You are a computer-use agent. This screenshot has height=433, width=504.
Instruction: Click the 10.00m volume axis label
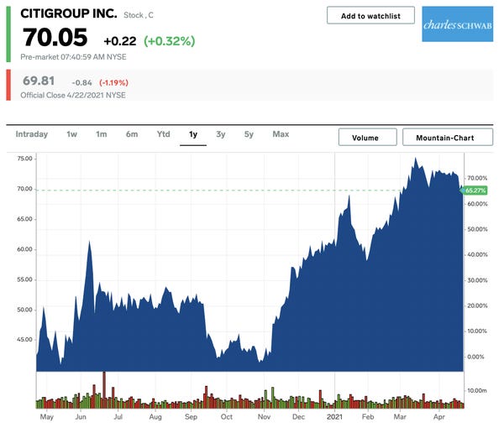coord(476,390)
